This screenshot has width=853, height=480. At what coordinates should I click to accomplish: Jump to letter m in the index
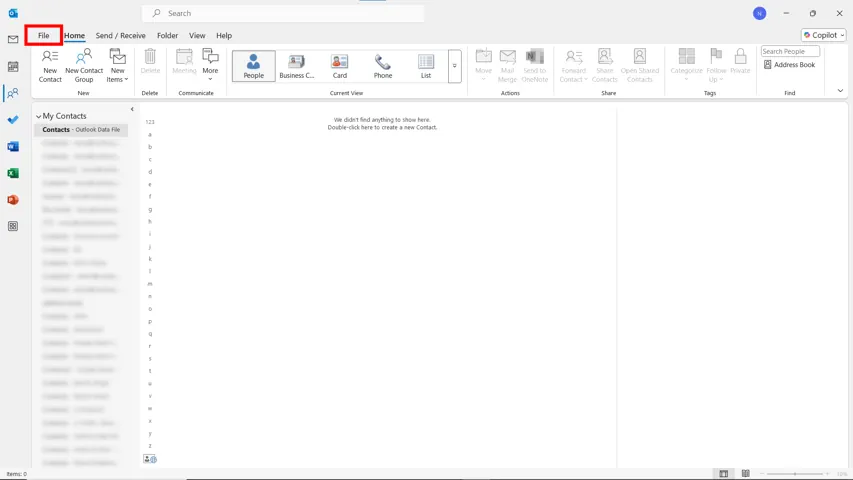[x=150, y=284]
